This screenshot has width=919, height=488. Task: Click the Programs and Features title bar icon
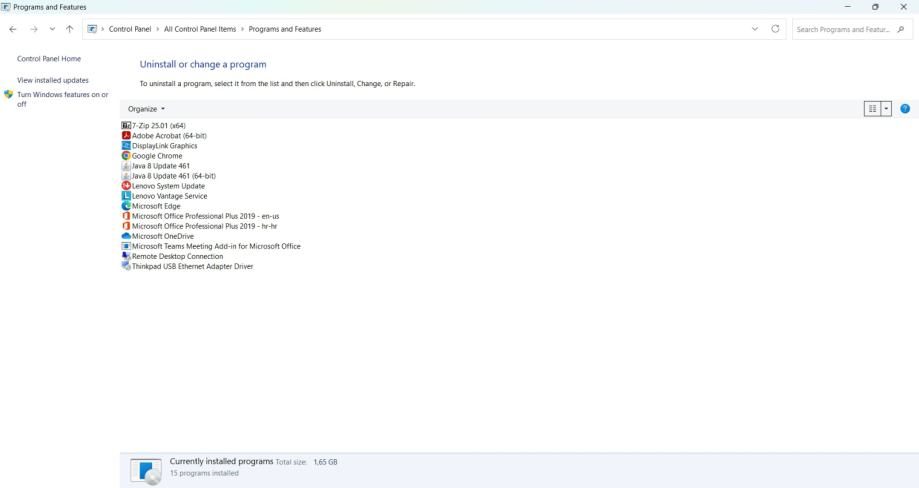pos(6,7)
